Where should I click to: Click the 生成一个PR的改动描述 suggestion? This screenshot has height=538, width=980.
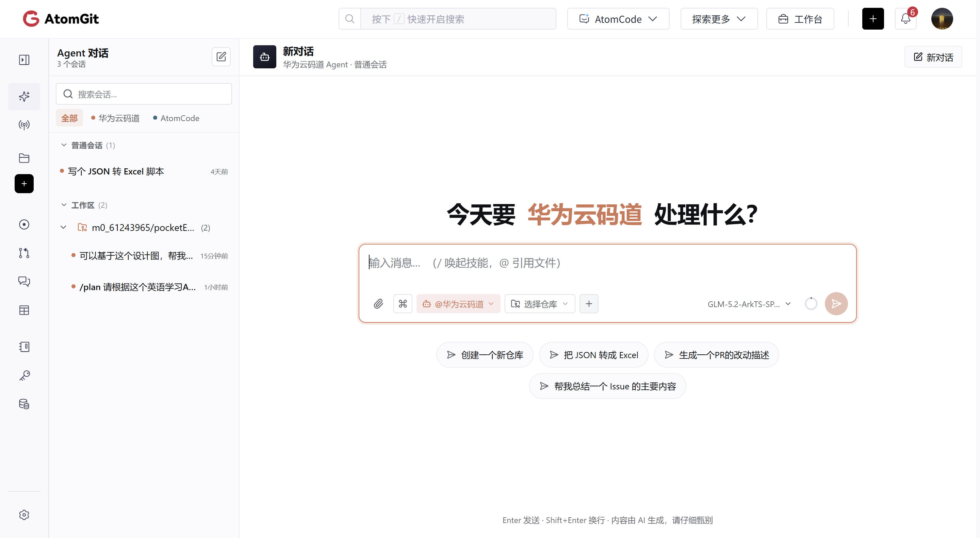pyautogui.click(x=716, y=355)
